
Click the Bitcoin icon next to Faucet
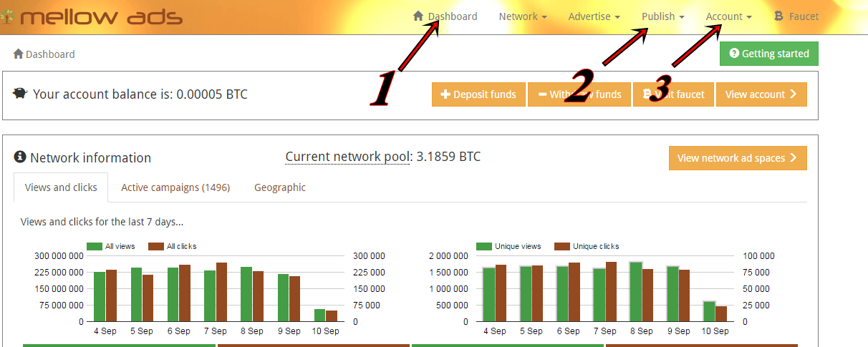point(778,16)
